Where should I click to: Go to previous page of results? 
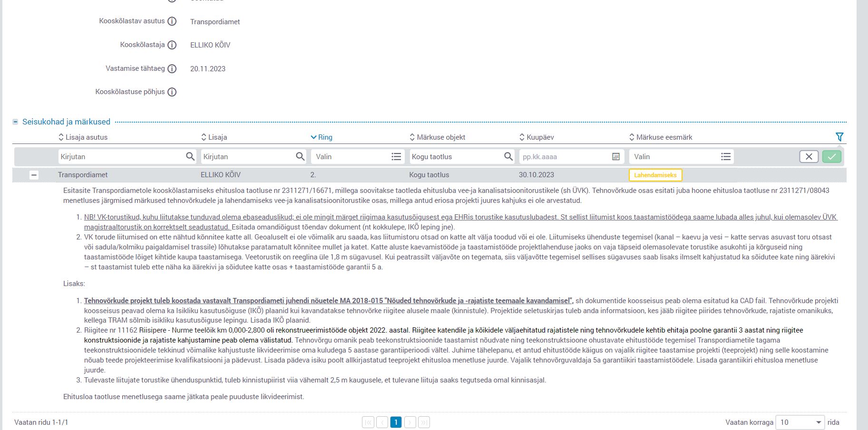pos(382,422)
